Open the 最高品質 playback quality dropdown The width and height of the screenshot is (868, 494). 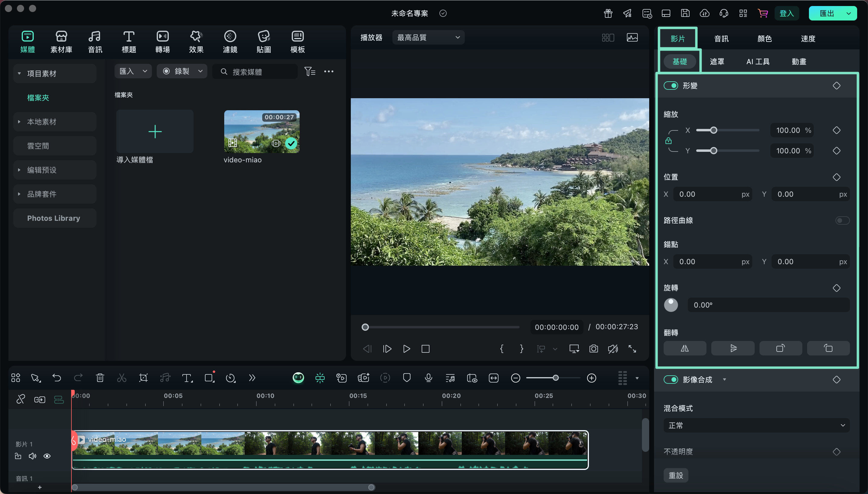coord(428,37)
